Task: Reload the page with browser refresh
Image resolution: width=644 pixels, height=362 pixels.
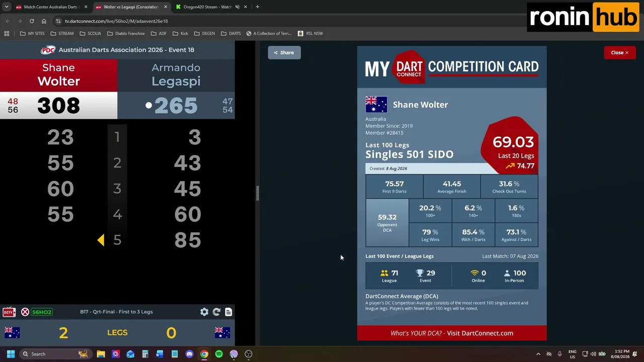Action: tap(32, 21)
